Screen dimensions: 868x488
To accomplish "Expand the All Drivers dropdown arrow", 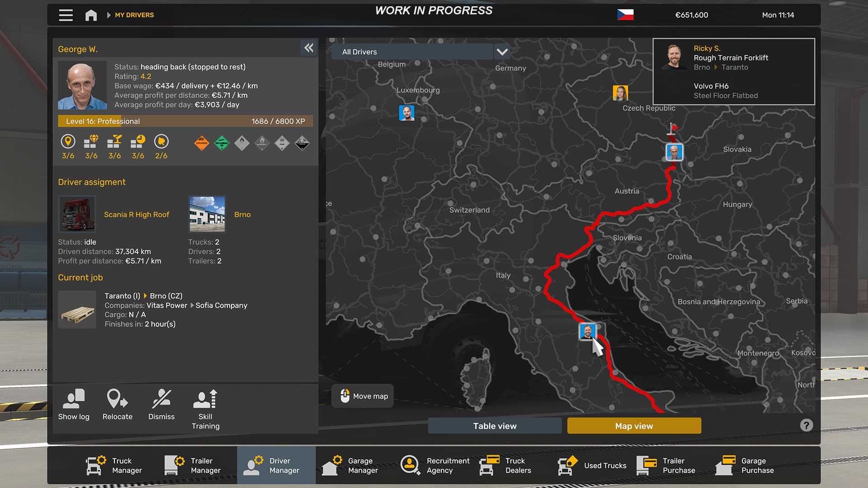I will tap(502, 52).
